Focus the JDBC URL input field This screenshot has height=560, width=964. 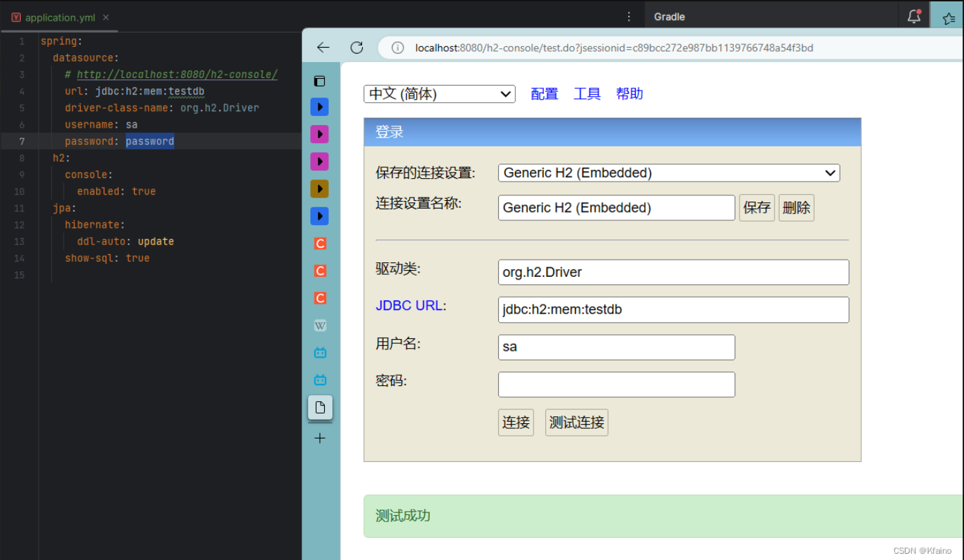click(674, 309)
